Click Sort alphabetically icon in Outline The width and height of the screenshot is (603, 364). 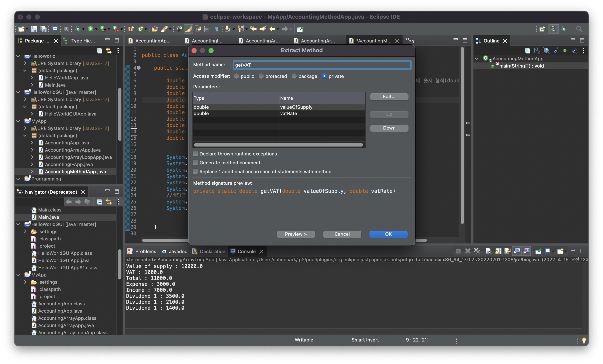(x=537, y=51)
